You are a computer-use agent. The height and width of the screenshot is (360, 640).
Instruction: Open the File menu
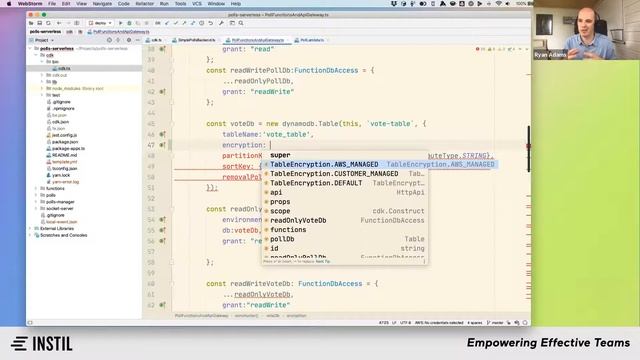(52, 4)
